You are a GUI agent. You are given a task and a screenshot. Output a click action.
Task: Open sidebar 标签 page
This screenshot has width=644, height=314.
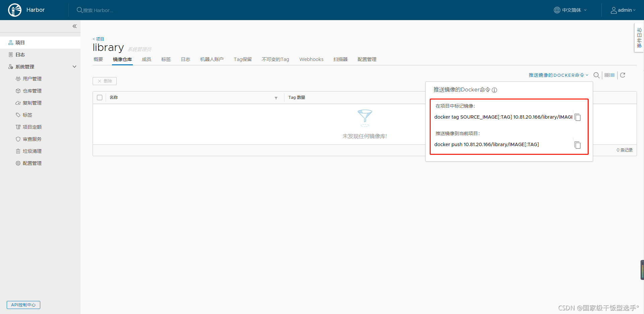(28, 115)
